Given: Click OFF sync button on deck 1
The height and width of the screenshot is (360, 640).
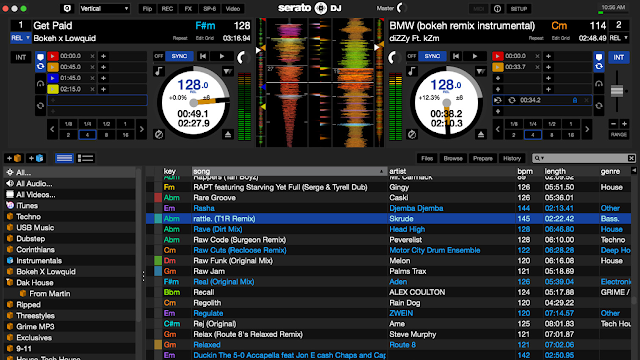Looking at the screenshot, I should pos(159,56).
